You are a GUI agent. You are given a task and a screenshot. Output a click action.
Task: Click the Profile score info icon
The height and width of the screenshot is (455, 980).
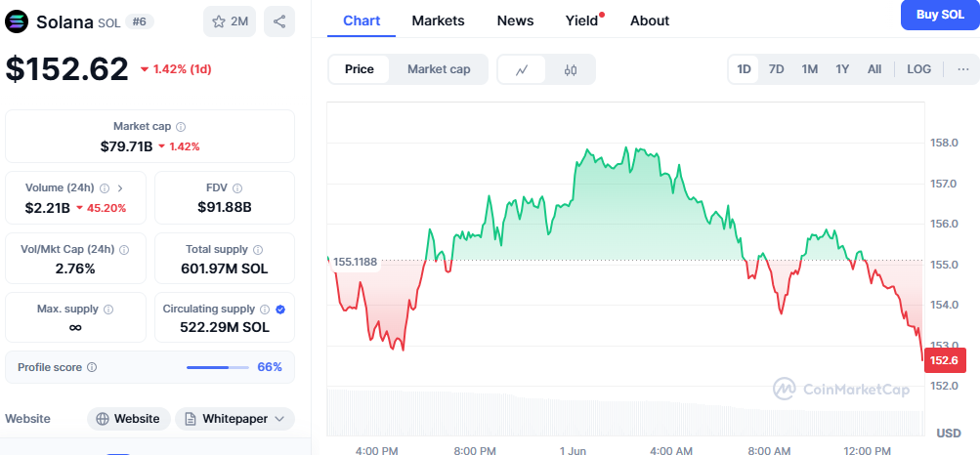coord(92,367)
